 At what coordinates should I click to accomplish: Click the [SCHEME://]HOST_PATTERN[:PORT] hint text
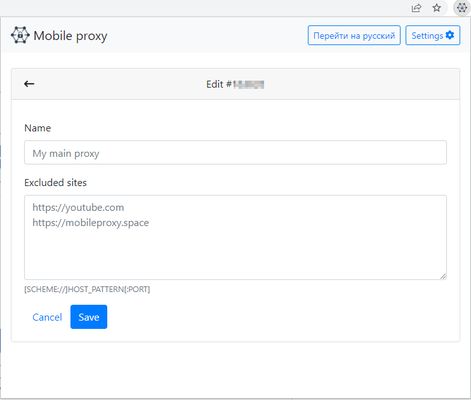pyautogui.click(x=87, y=289)
